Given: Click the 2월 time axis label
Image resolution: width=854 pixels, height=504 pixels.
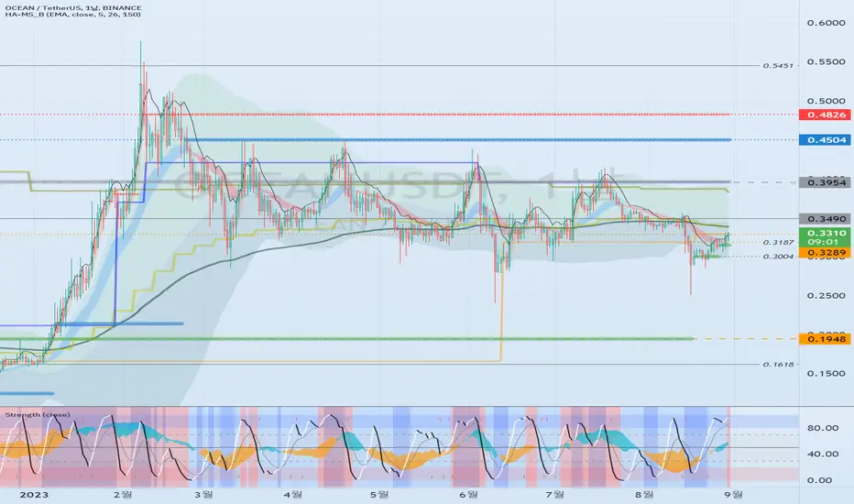Looking at the screenshot, I should click(x=123, y=495).
